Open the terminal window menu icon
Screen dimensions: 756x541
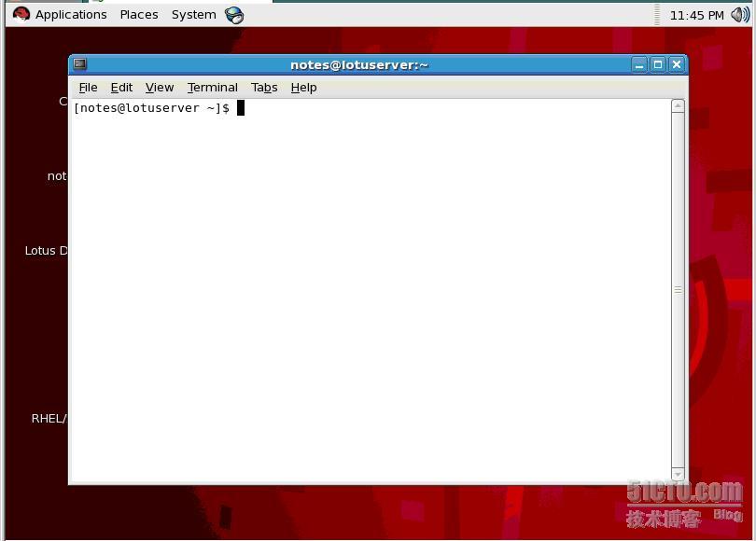[80, 64]
